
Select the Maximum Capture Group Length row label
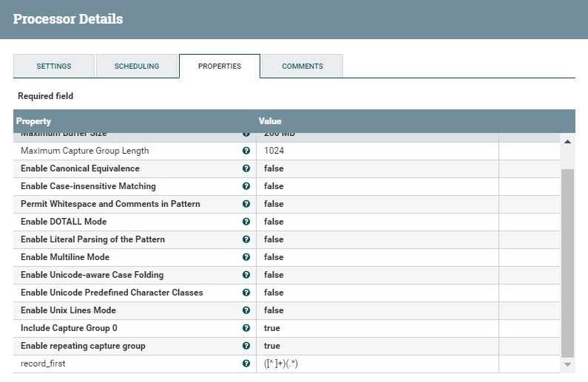85,151
